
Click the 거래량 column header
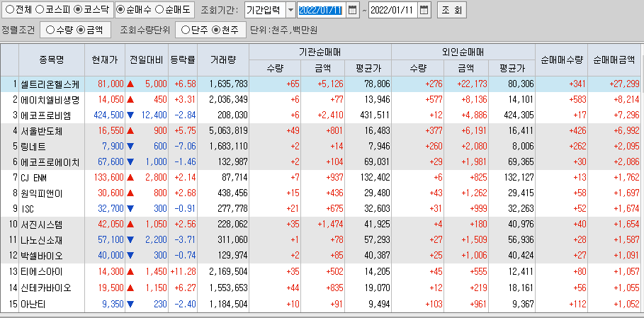(x=223, y=59)
